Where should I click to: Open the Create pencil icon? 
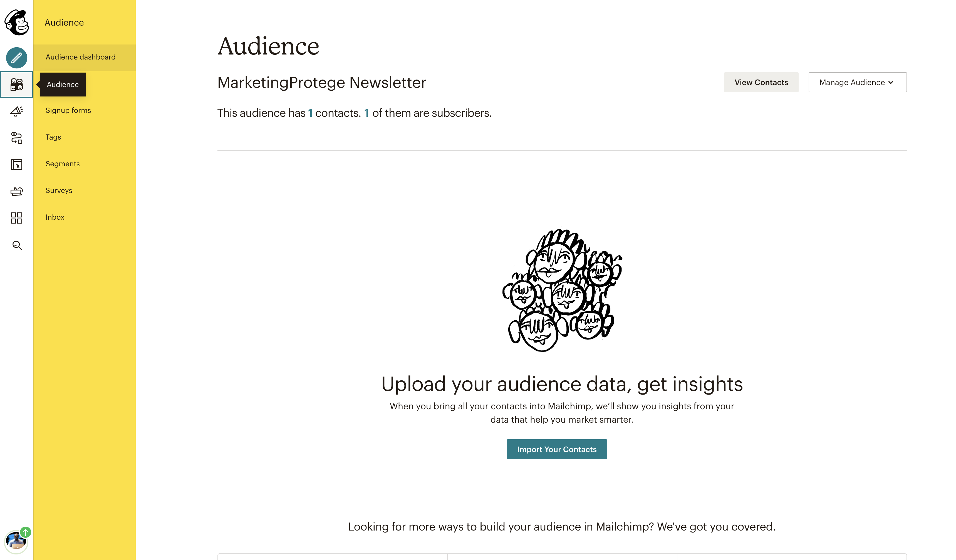[x=17, y=58]
